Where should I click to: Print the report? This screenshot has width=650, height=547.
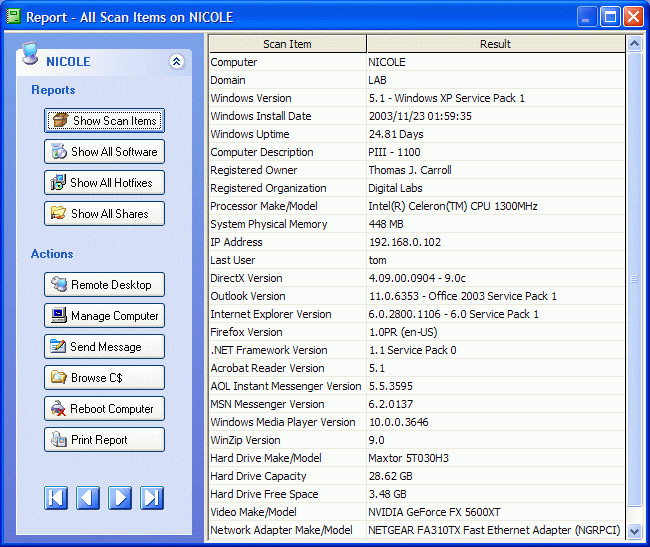click(x=104, y=440)
